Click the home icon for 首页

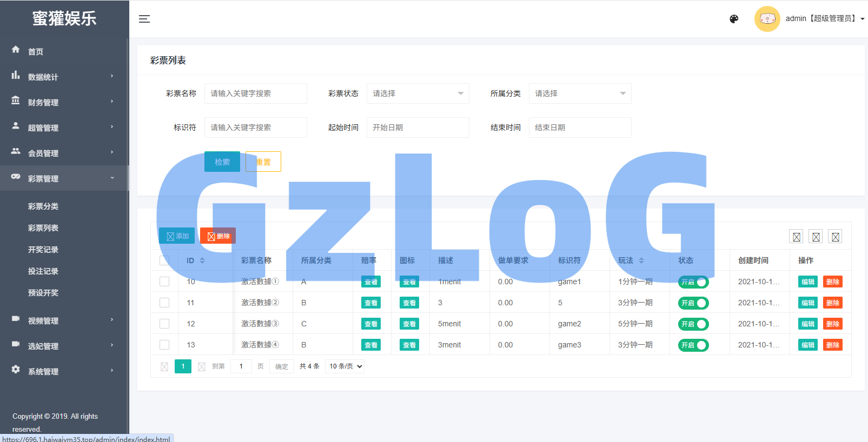[x=16, y=50]
